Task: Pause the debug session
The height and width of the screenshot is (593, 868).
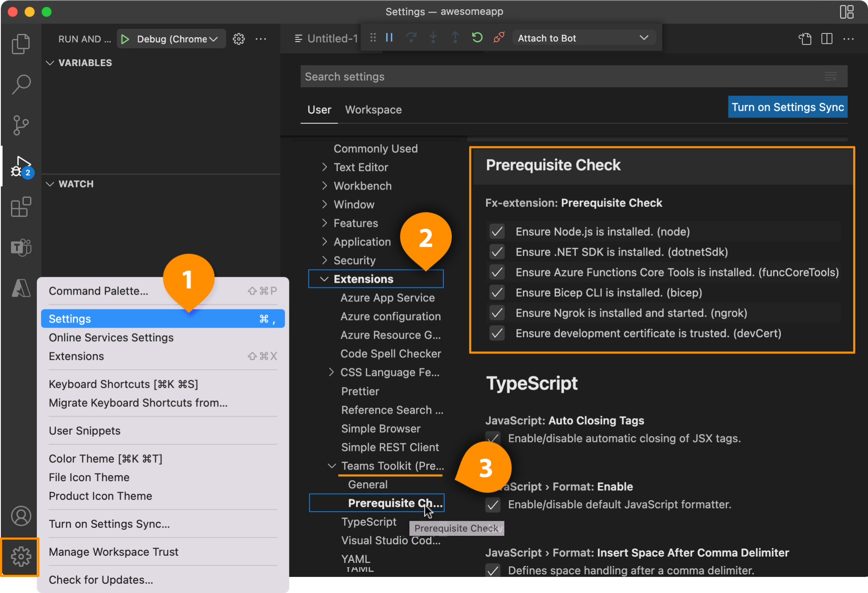Action: coord(389,38)
